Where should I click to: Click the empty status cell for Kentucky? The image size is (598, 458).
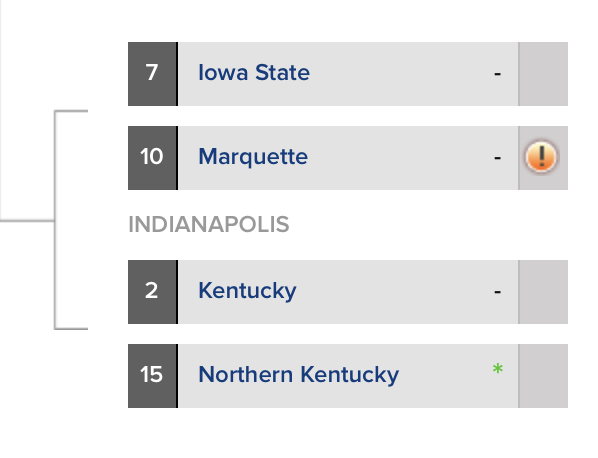point(543,292)
